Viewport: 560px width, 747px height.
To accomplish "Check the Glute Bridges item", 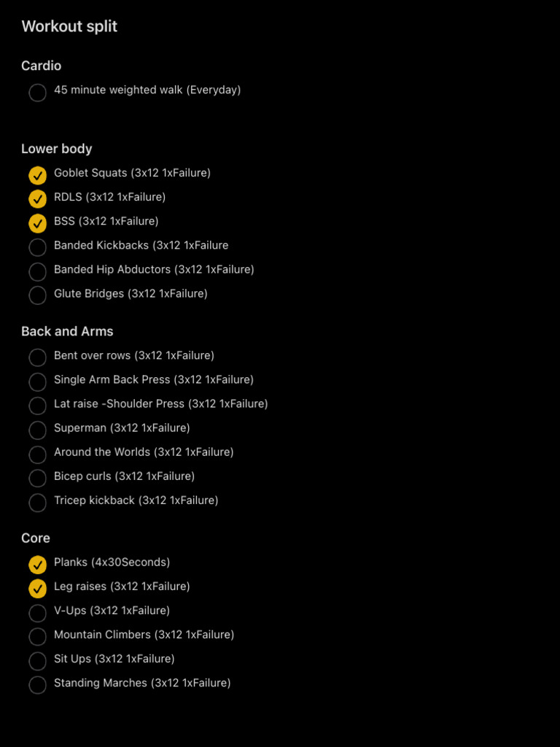I will (x=38, y=296).
